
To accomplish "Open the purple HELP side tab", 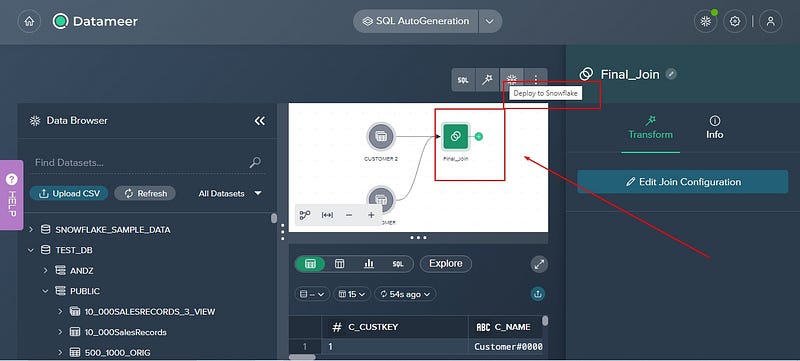I will click(12, 195).
